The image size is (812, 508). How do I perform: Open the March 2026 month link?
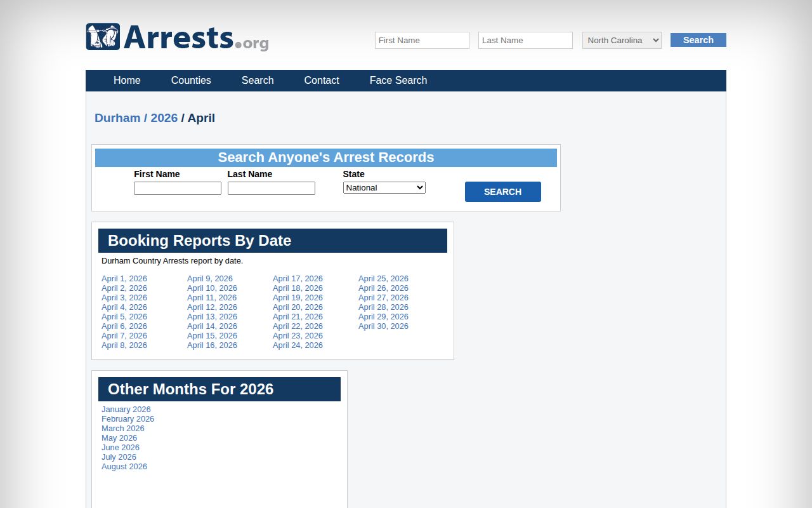pyautogui.click(x=123, y=429)
